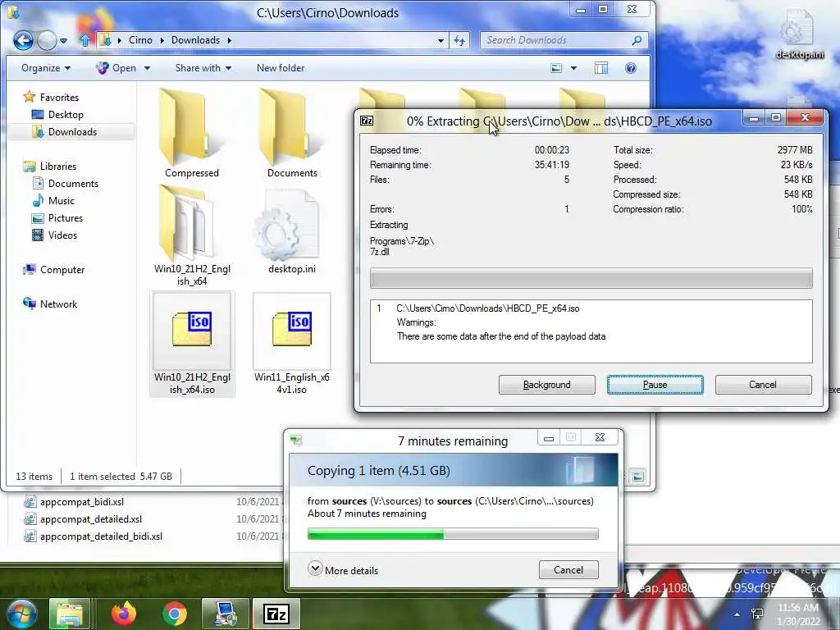Open Windows Explorer from taskbar
Screen dimensions: 840x630
pos(70,614)
